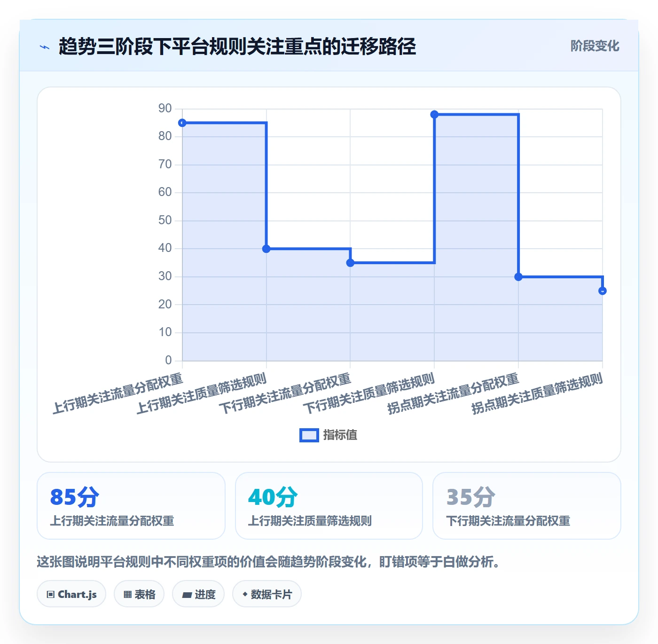Image resolution: width=658 pixels, height=644 pixels.
Task: Click the 指标值 legend label
Action: tap(340, 435)
